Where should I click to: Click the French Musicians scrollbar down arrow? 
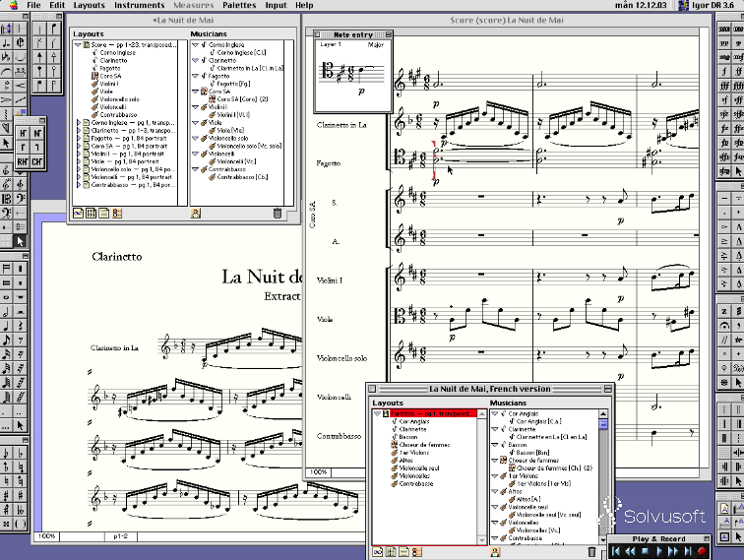603,539
